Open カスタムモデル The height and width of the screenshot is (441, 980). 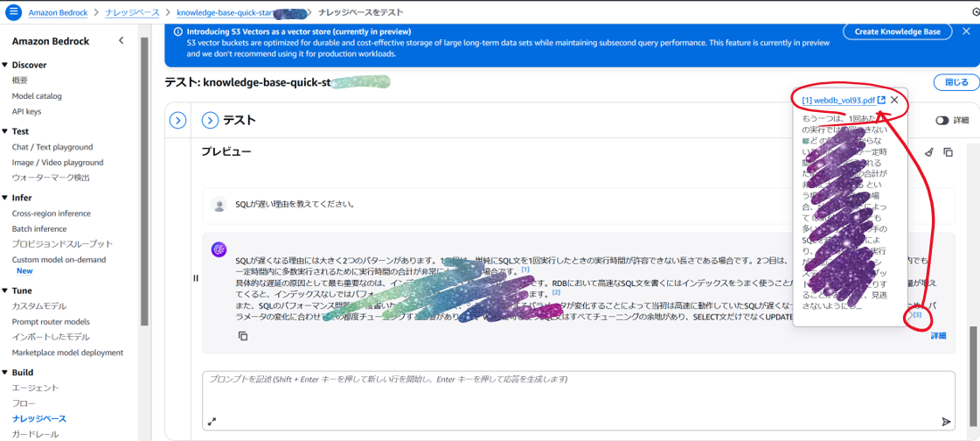click(39, 306)
